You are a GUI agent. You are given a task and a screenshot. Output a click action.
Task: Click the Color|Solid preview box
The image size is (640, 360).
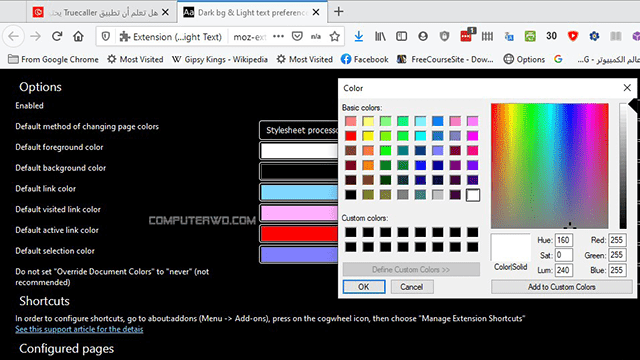[x=510, y=247]
